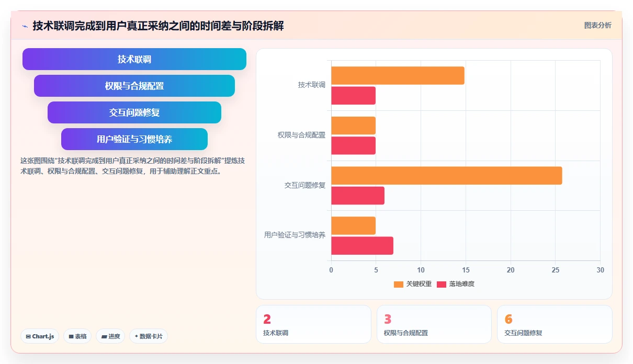Select the 用户验证与习惯培养 funnel stage
Image resolution: width=633 pixels, height=364 pixels.
point(134,139)
